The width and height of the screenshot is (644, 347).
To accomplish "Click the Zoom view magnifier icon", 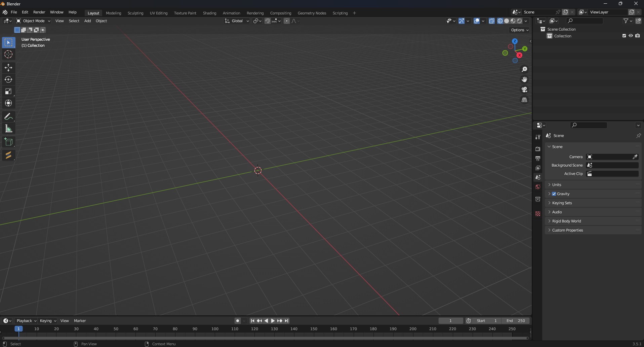I will (x=524, y=69).
